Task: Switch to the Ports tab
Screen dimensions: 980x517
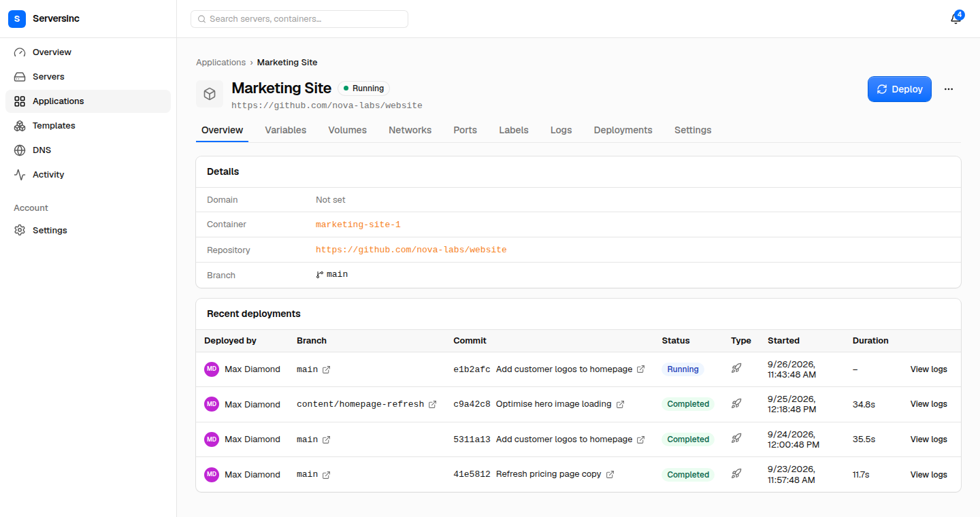Action: click(465, 130)
